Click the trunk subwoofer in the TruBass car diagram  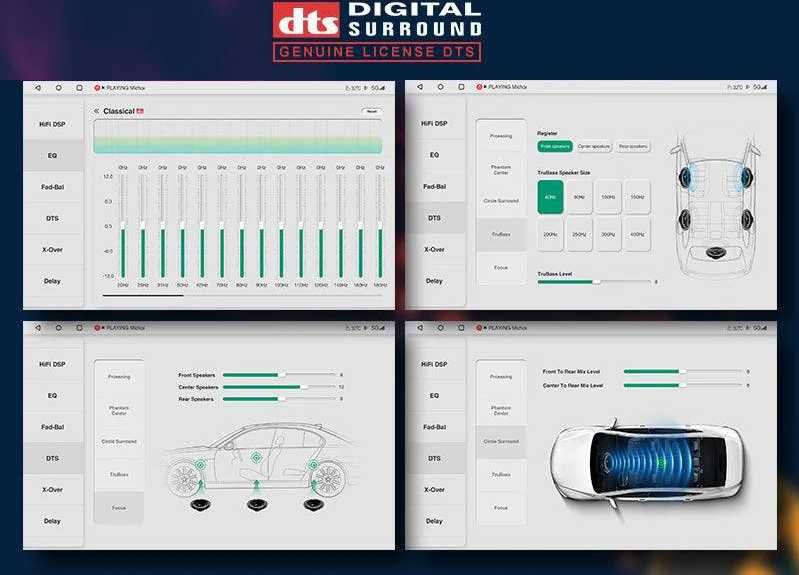(x=715, y=252)
